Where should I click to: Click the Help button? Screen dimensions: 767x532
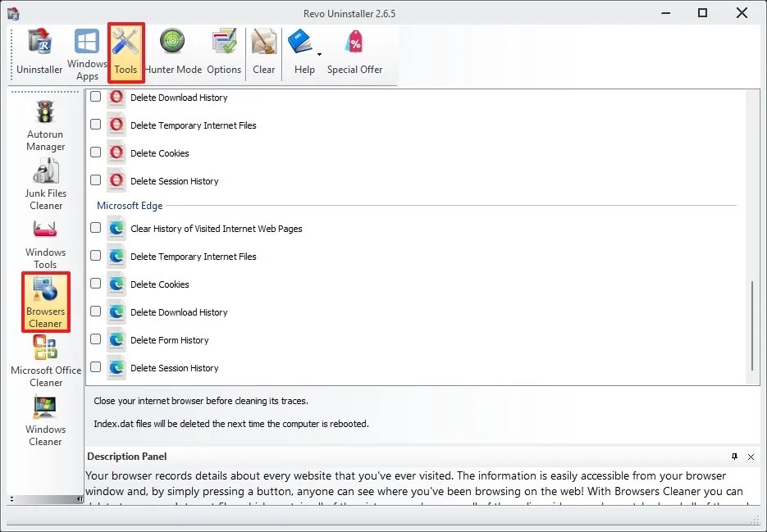304,52
